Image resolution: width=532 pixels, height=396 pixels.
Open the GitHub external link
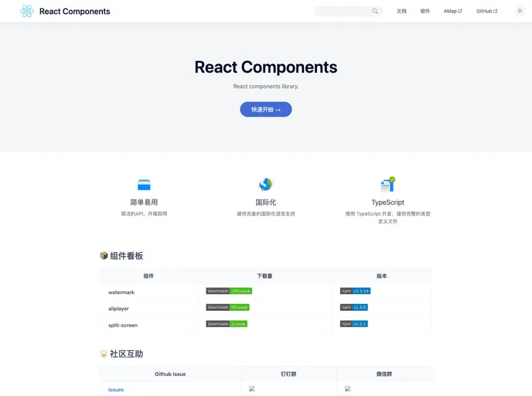(486, 11)
